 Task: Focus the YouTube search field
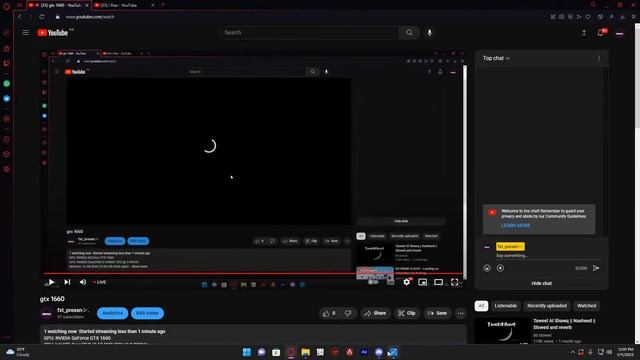point(309,33)
